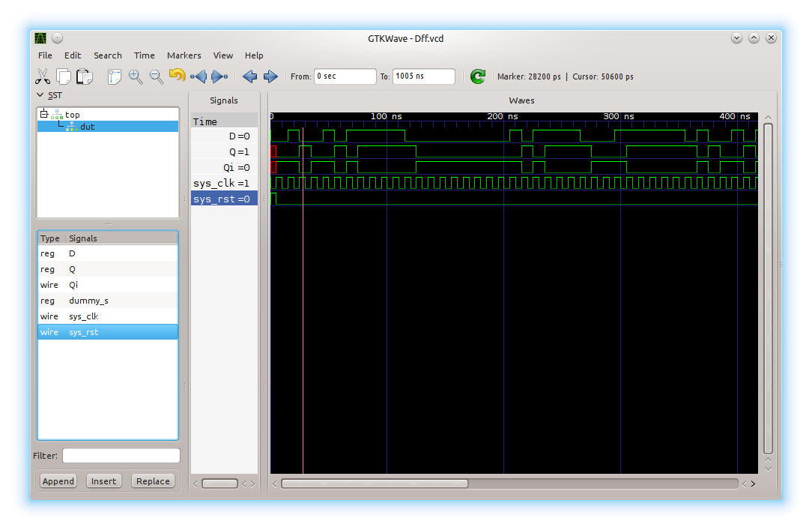This screenshot has width=812, height=530.
Task: Find the previous edge with the left arrow
Action: tap(249, 76)
